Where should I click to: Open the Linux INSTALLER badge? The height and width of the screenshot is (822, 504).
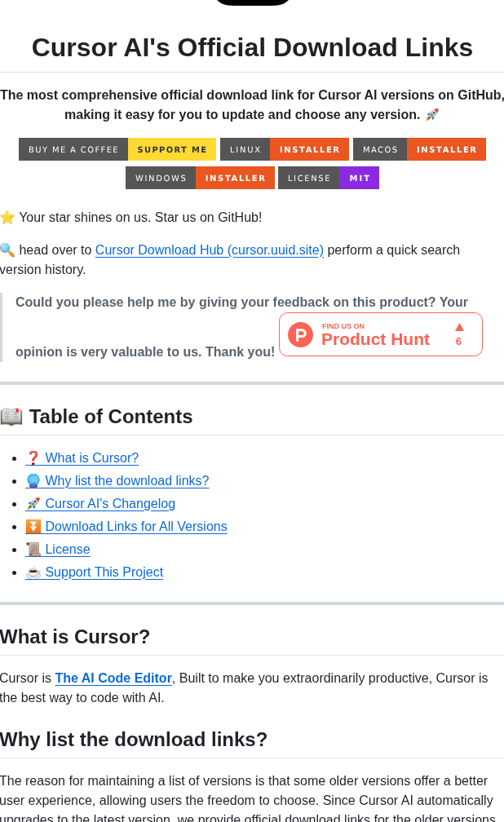click(x=309, y=149)
